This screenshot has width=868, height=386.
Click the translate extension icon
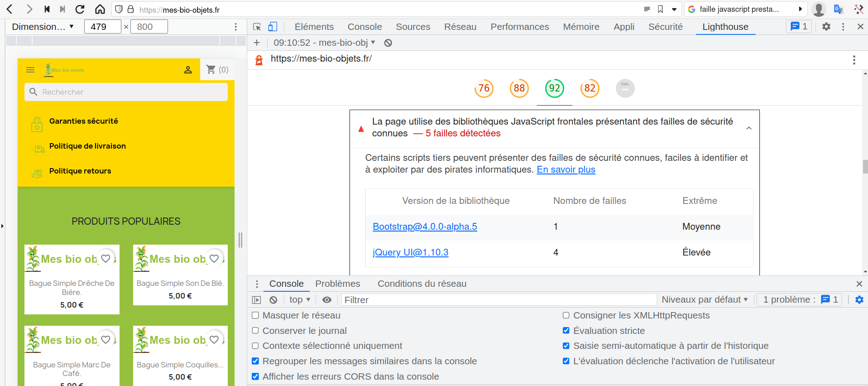tap(839, 9)
